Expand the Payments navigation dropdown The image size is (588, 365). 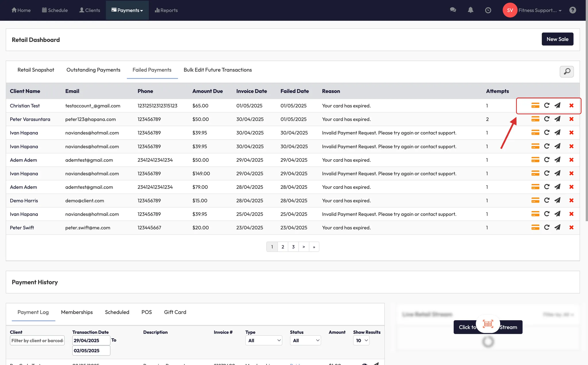pyautogui.click(x=127, y=10)
